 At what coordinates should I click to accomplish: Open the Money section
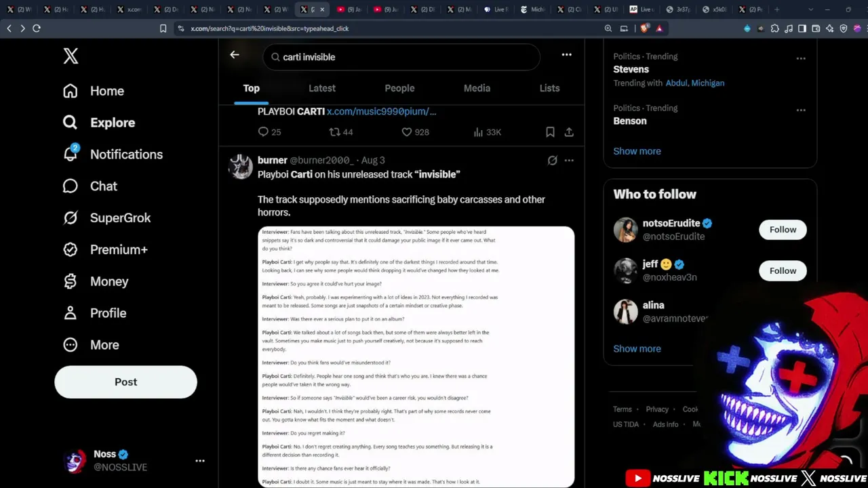pyautogui.click(x=96, y=281)
